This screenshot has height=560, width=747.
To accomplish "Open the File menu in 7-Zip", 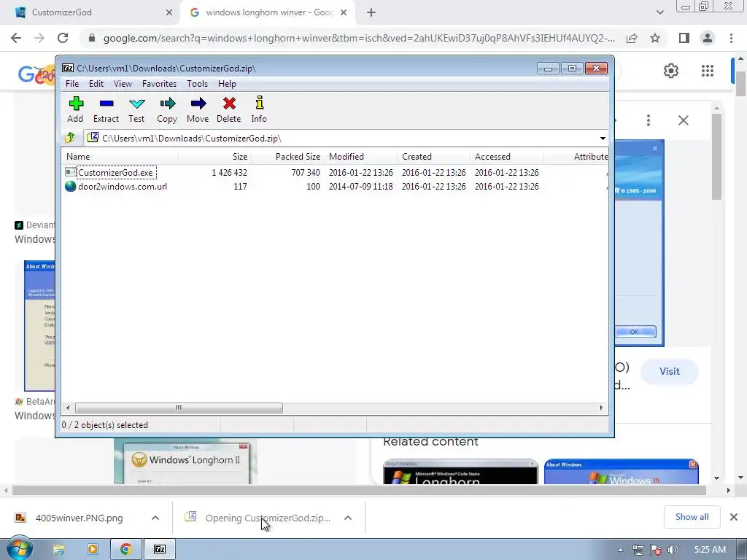I will pos(72,84).
